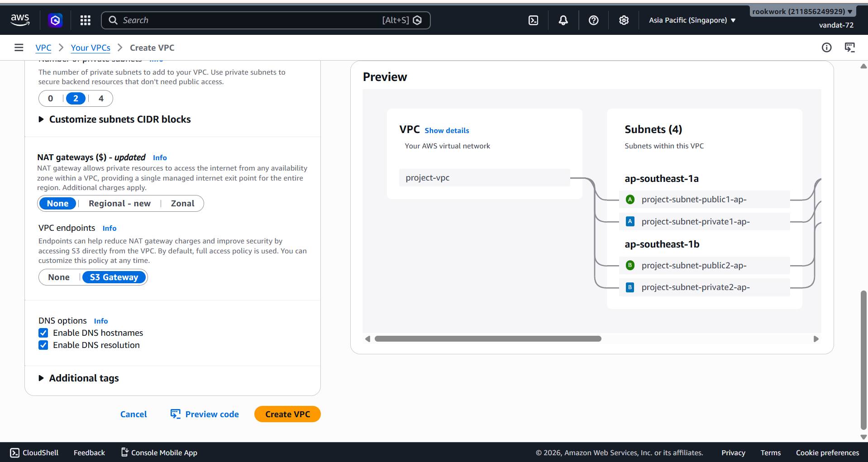This screenshot has height=462, width=868.
Task: Choose Zonal NAT gateway
Action: (182, 204)
